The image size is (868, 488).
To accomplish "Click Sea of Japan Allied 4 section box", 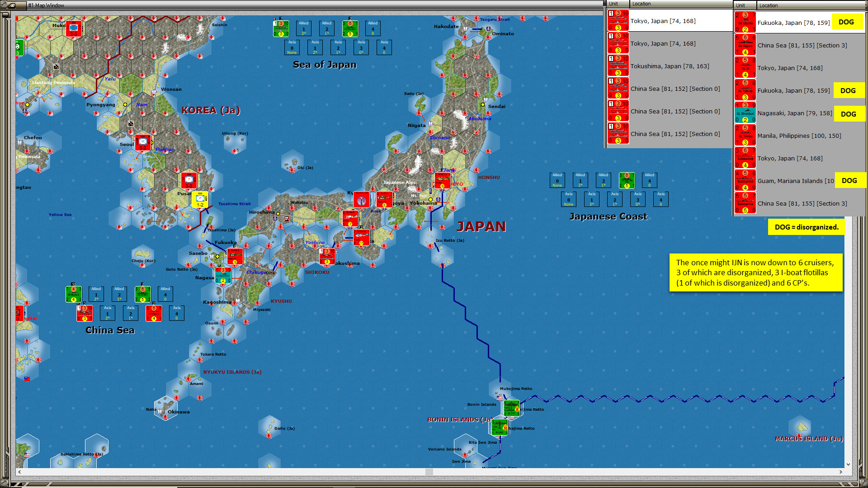I will [x=373, y=28].
